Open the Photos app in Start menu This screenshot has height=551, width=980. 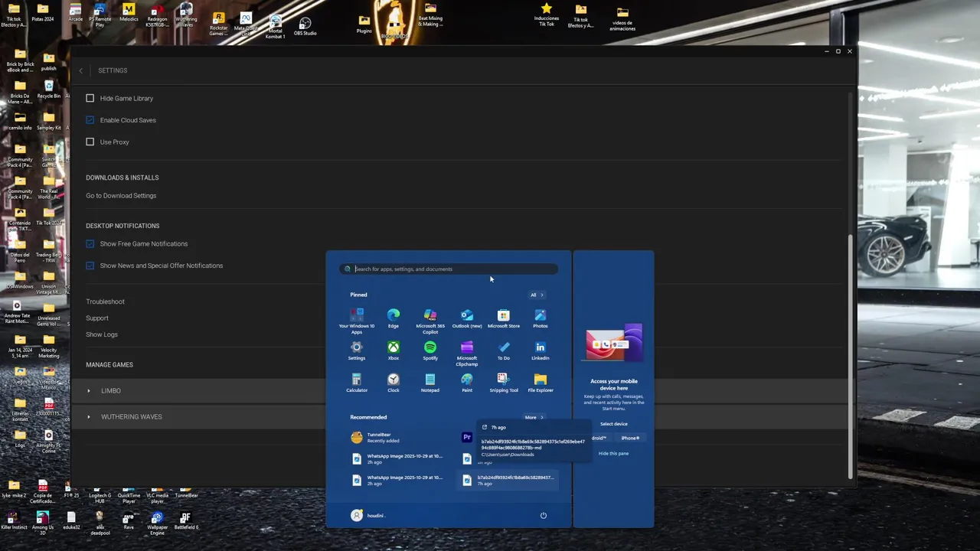click(x=541, y=318)
